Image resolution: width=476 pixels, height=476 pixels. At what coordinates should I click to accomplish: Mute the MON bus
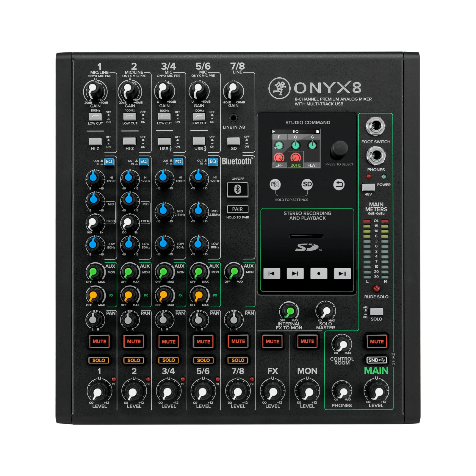(307, 342)
